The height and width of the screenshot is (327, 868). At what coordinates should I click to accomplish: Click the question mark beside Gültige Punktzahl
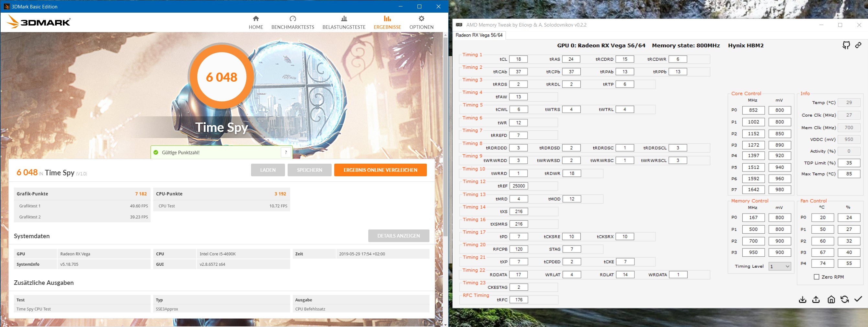tap(286, 152)
